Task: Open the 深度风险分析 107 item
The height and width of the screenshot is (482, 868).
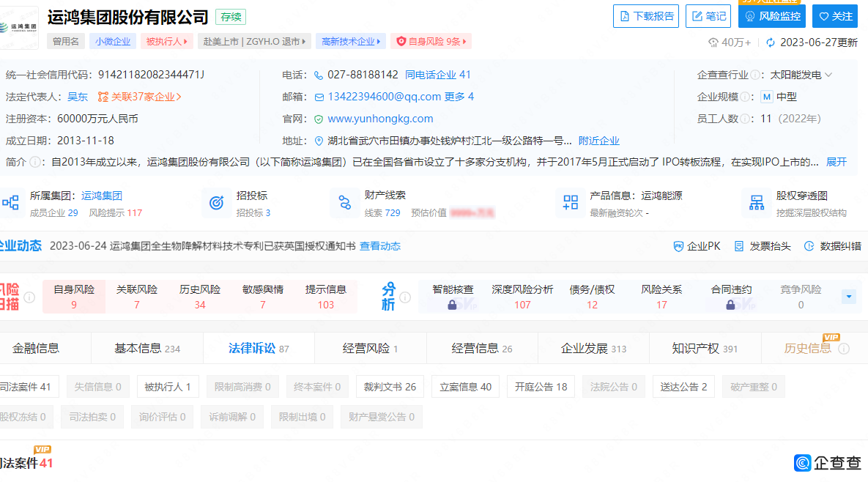Action: point(522,297)
